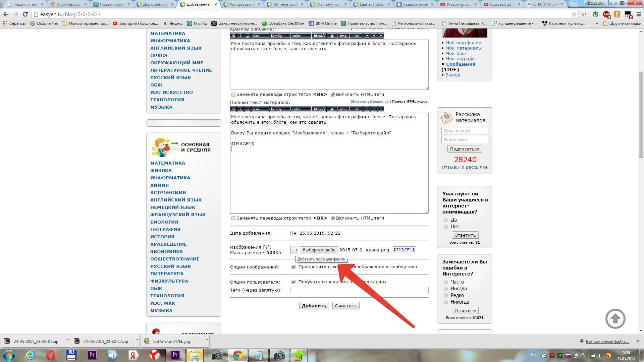Toggle upper 'Заменять переводы строк тегом BR' checkbox
This screenshot has width=644, height=362.
(x=233, y=95)
